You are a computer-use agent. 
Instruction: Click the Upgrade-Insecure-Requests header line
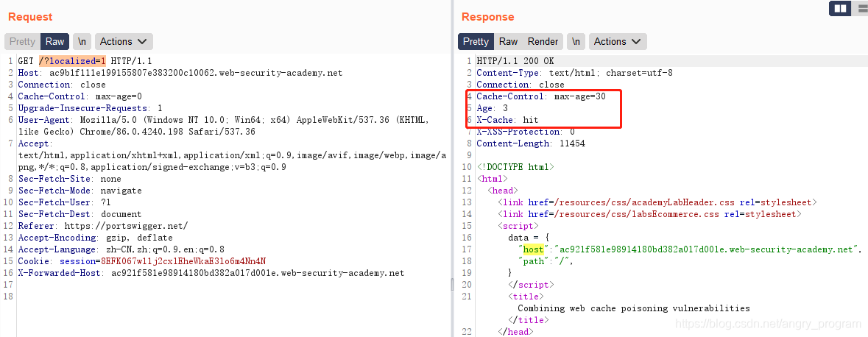tap(90, 108)
